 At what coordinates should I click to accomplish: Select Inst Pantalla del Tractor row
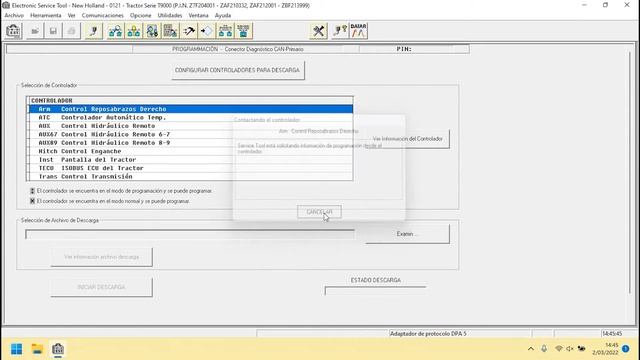point(191,160)
